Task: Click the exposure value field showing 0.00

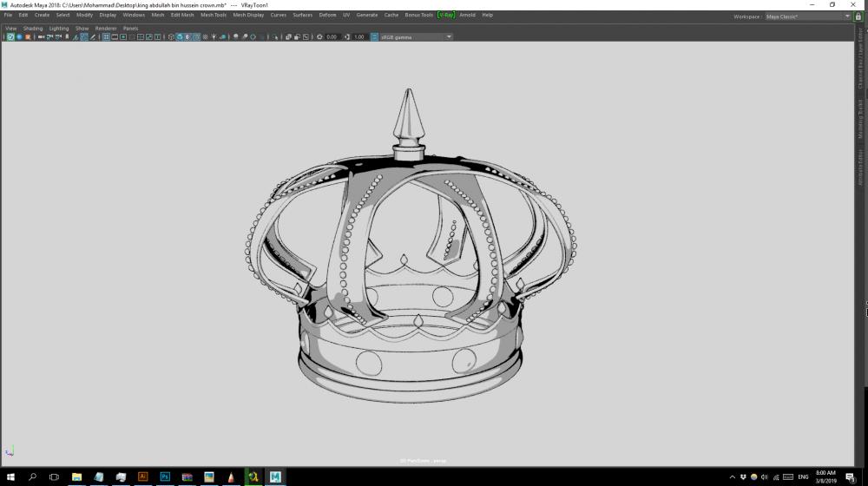Action: [x=332, y=36]
